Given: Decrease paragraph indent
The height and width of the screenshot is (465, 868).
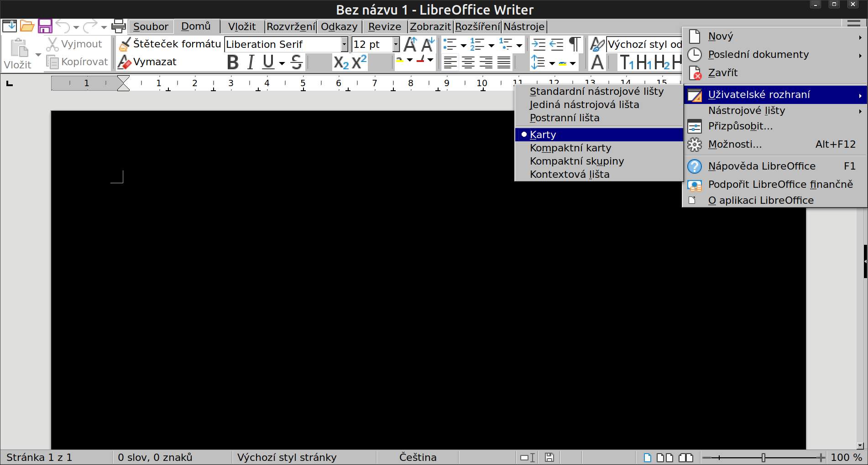Looking at the screenshot, I should point(557,44).
